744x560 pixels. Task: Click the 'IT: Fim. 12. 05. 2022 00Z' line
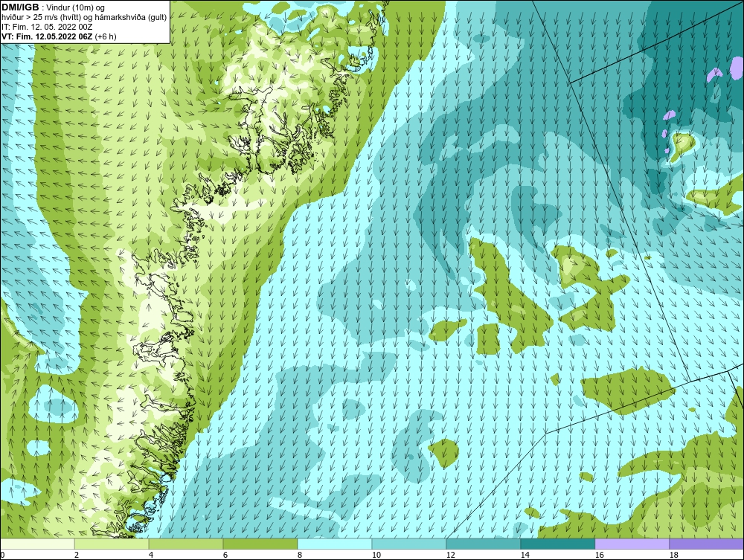coord(47,27)
